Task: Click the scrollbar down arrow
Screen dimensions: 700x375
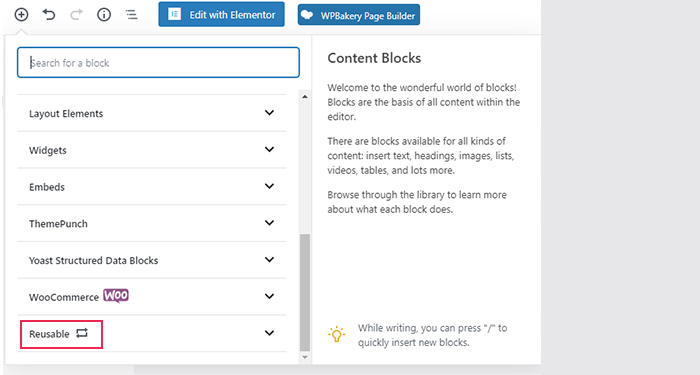Action: (305, 357)
